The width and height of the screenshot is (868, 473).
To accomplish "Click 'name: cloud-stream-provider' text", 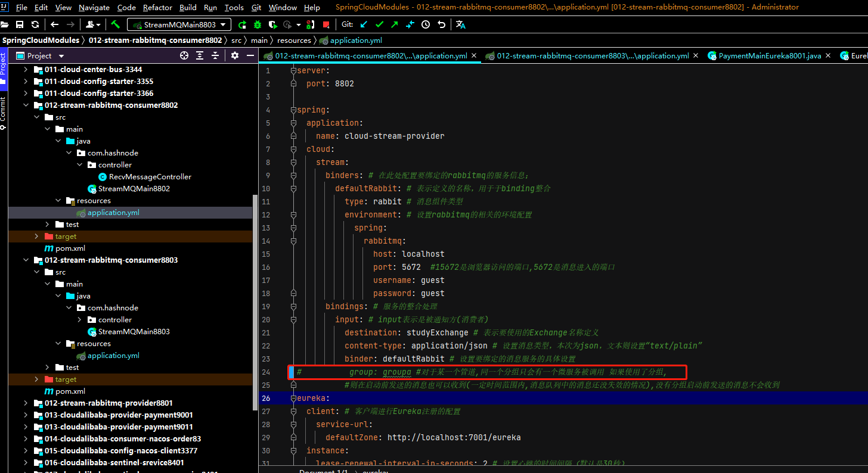I will [x=380, y=136].
